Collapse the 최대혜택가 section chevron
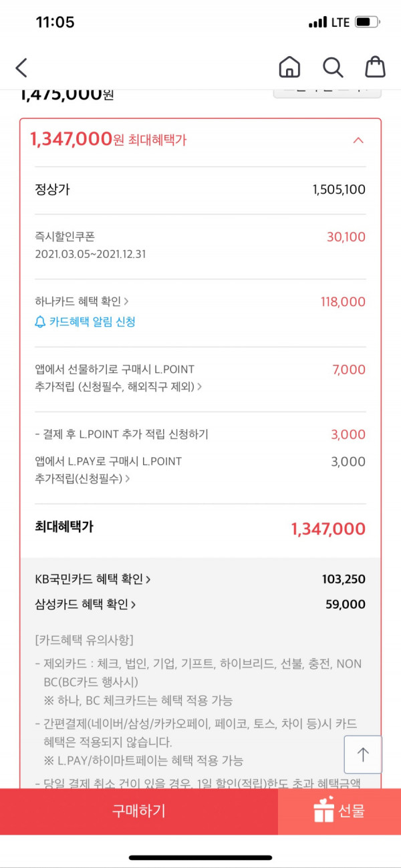 pyautogui.click(x=358, y=140)
